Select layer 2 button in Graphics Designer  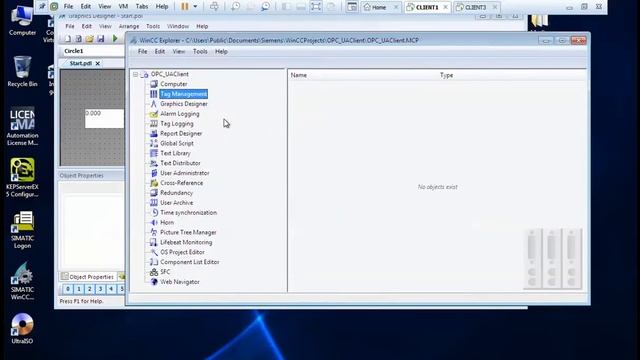coord(89,289)
